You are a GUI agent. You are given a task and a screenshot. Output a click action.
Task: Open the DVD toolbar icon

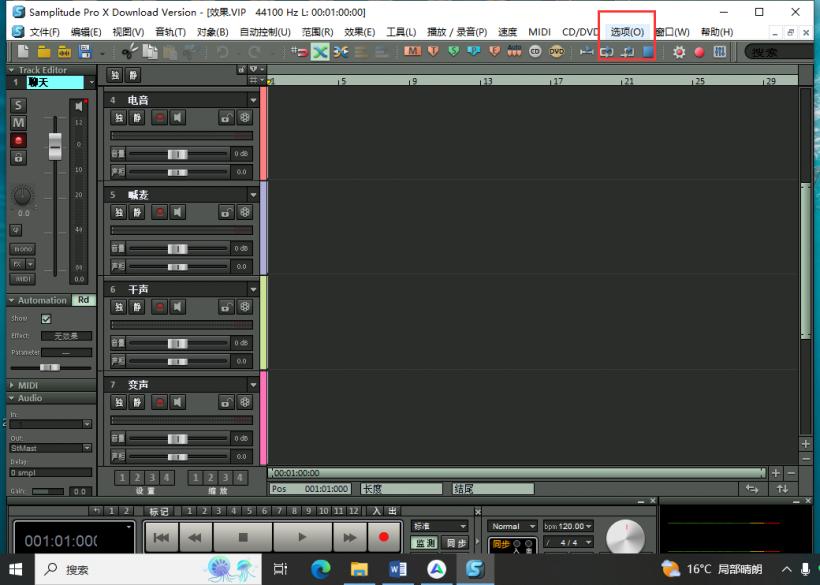pos(557,51)
